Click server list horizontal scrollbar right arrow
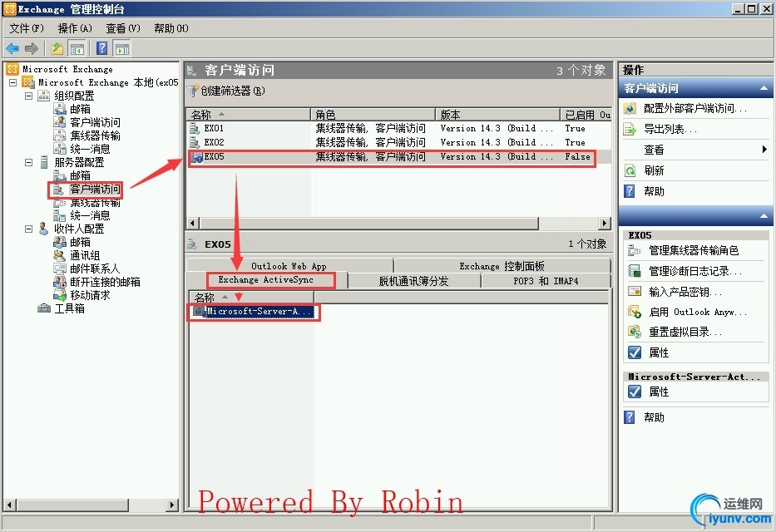 pos(604,223)
